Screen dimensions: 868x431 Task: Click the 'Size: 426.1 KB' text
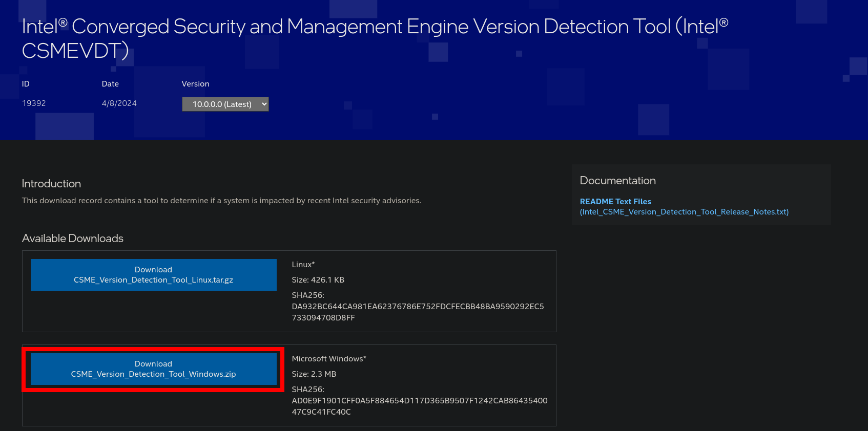(318, 280)
